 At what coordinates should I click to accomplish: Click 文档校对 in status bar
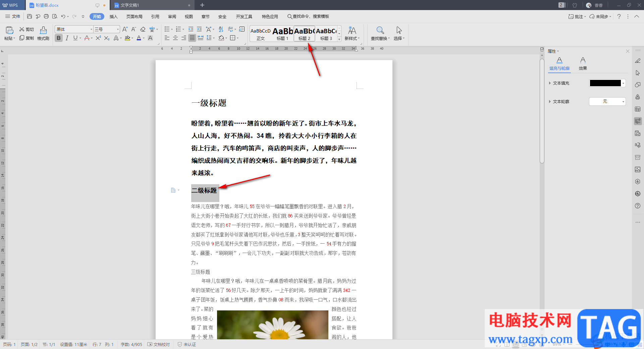(x=159, y=344)
